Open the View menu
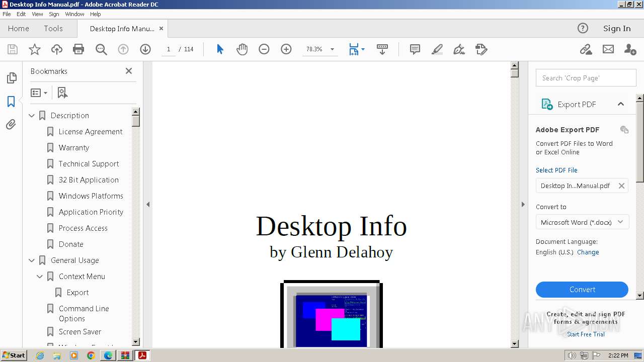The image size is (644, 362). pos(37,14)
